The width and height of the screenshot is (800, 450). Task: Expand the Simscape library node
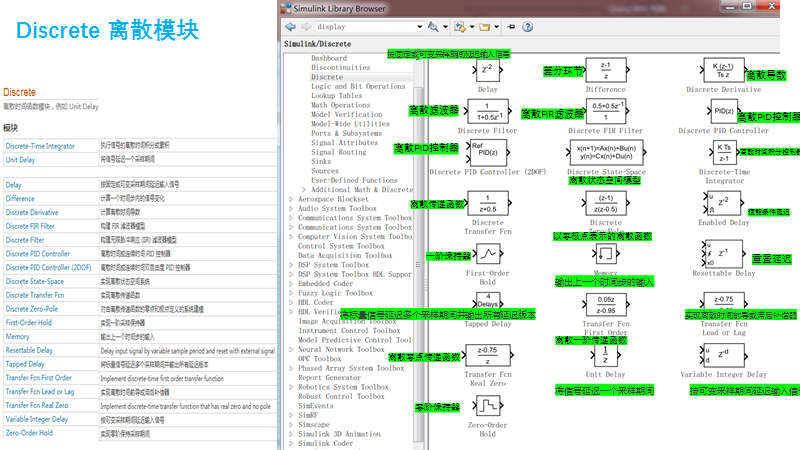[x=291, y=424]
